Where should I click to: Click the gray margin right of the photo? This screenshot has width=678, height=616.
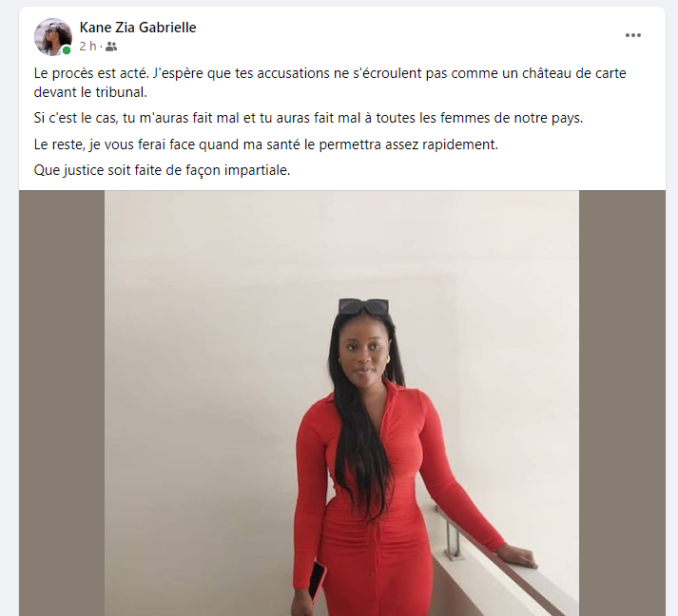[x=622, y=403]
